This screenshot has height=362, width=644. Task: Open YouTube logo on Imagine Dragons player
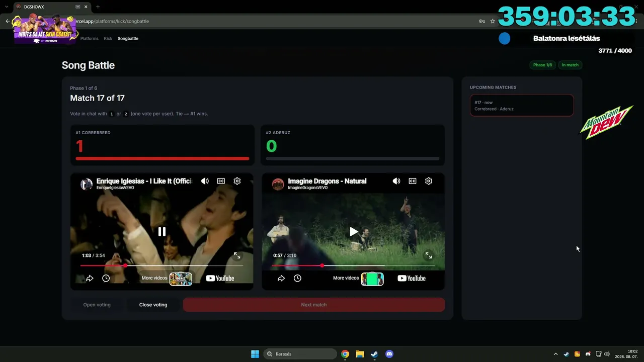(x=412, y=278)
